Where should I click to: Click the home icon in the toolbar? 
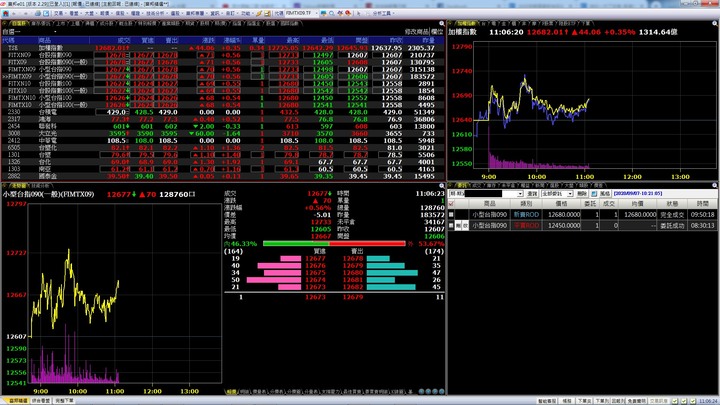coord(5,14)
